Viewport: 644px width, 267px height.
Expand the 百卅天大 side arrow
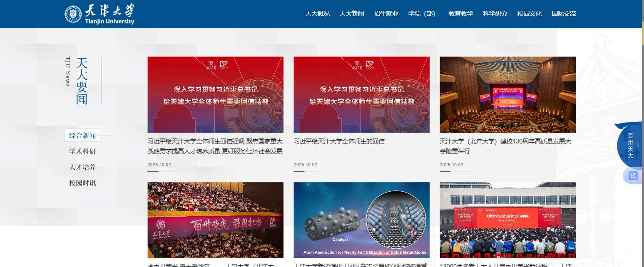(638, 145)
